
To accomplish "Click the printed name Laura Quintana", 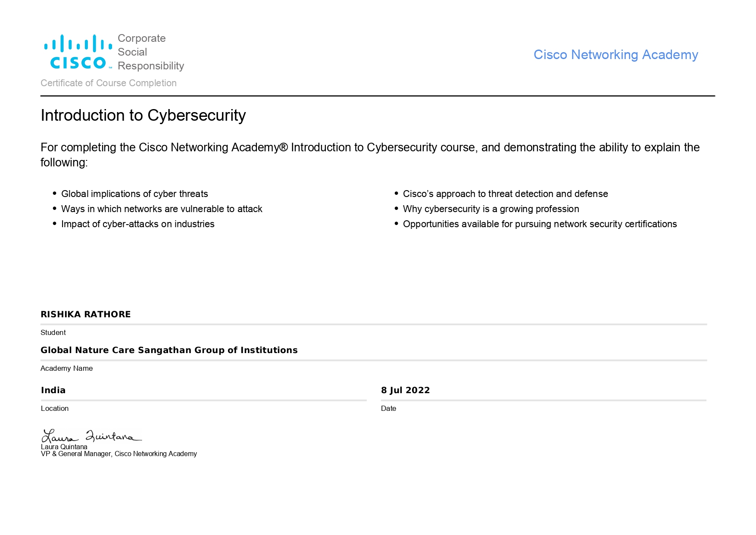I will pyautogui.click(x=64, y=447).
